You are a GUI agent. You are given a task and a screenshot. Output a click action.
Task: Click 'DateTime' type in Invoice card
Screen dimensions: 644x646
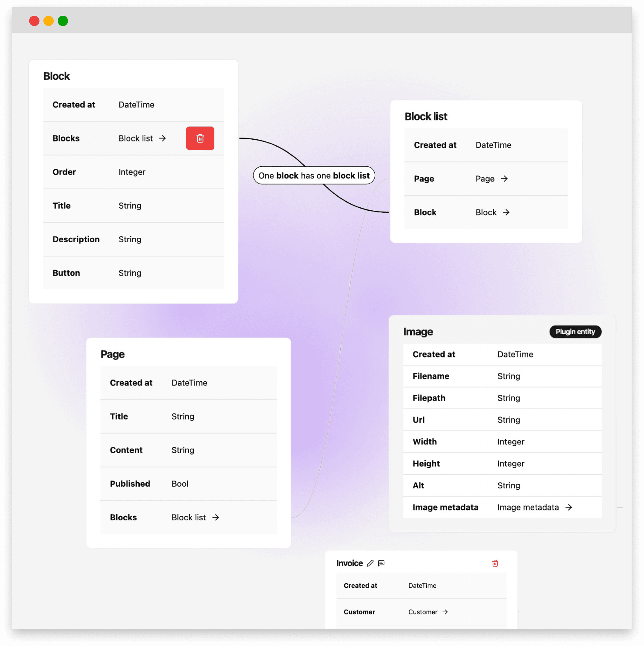422,586
